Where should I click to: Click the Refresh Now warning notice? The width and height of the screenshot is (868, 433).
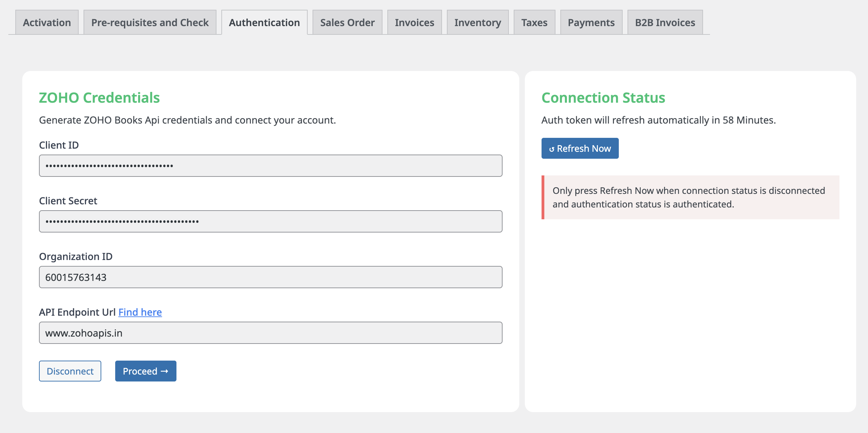tap(690, 197)
